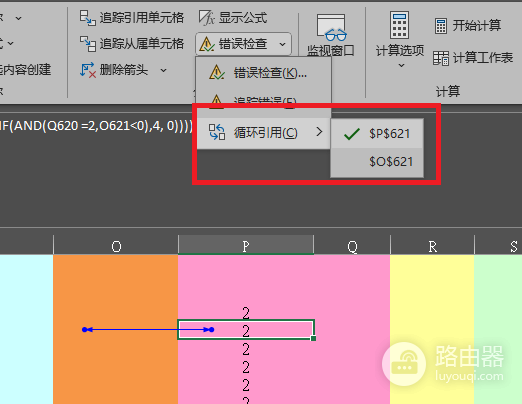Click the formula bar text
Image resolution: width=522 pixels, height=404 pixels.
96,126
